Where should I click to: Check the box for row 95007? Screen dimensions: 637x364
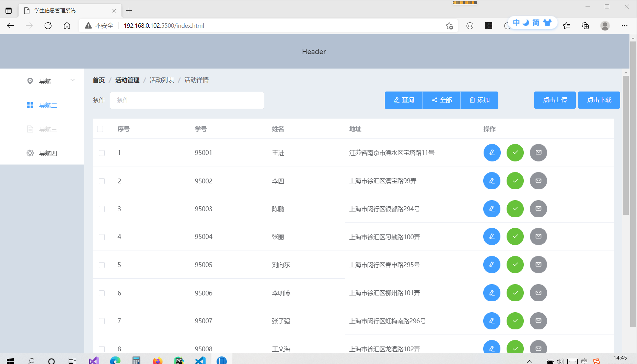(x=102, y=321)
